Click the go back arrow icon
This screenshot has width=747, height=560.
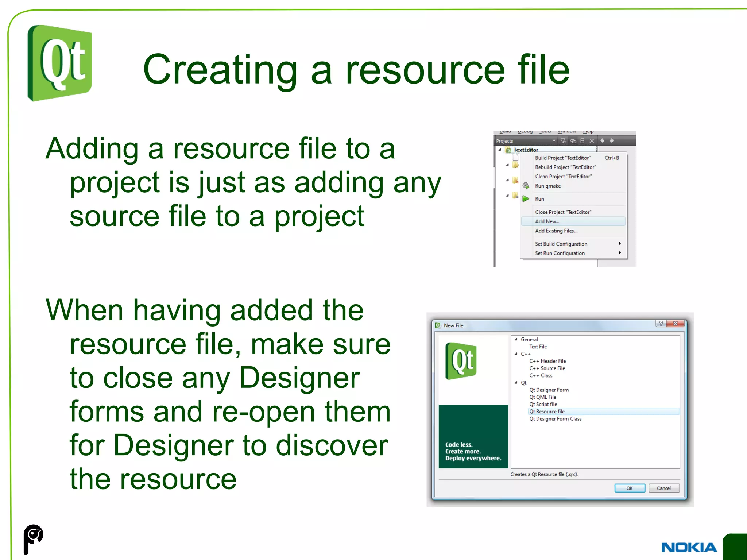coord(602,140)
